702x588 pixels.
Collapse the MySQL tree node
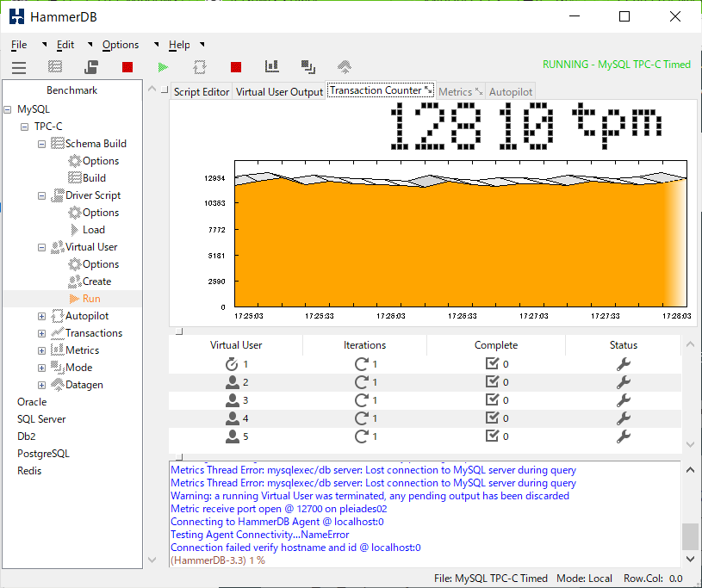click(8, 109)
